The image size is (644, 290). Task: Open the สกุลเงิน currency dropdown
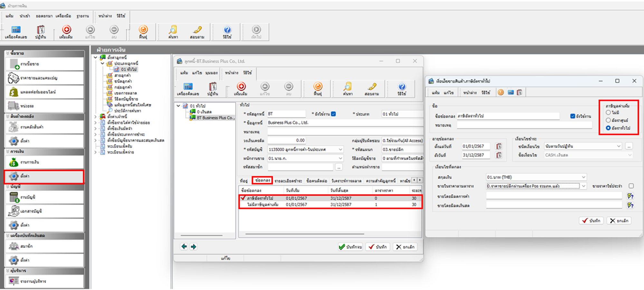pyautogui.click(x=583, y=177)
